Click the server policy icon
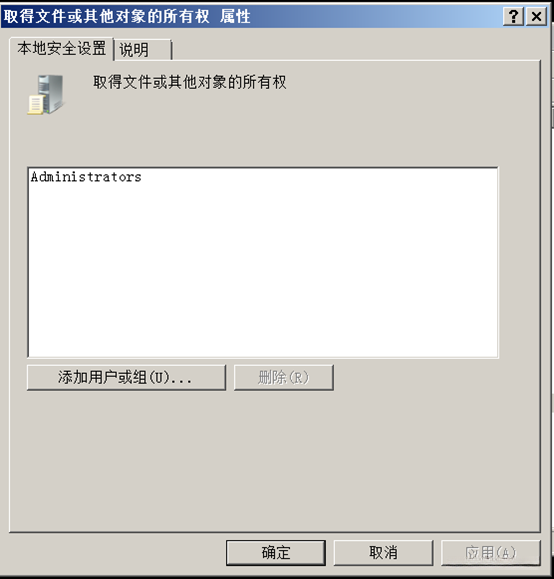This screenshot has height=579, width=554. 46,95
